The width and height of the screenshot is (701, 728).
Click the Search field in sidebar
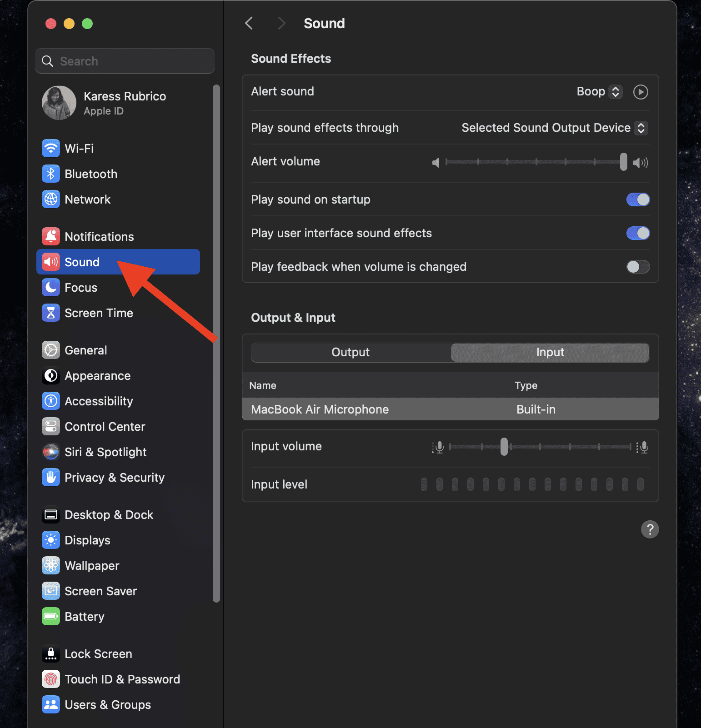(x=125, y=61)
